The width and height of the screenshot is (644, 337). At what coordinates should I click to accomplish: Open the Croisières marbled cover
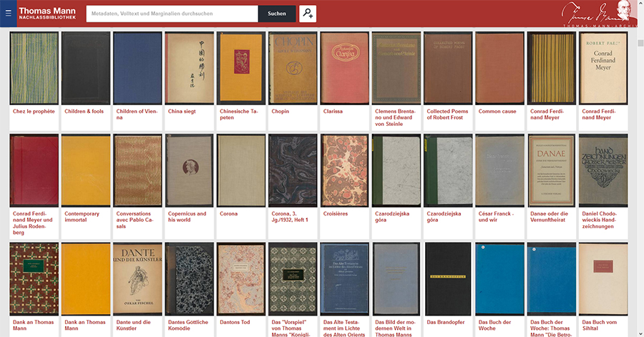point(345,170)
